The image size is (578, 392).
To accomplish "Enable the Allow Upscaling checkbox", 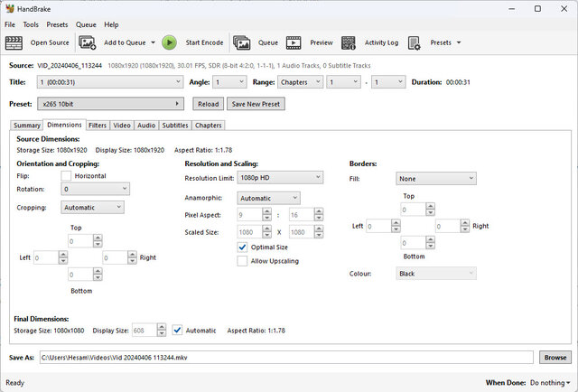I will coord(242,261).
